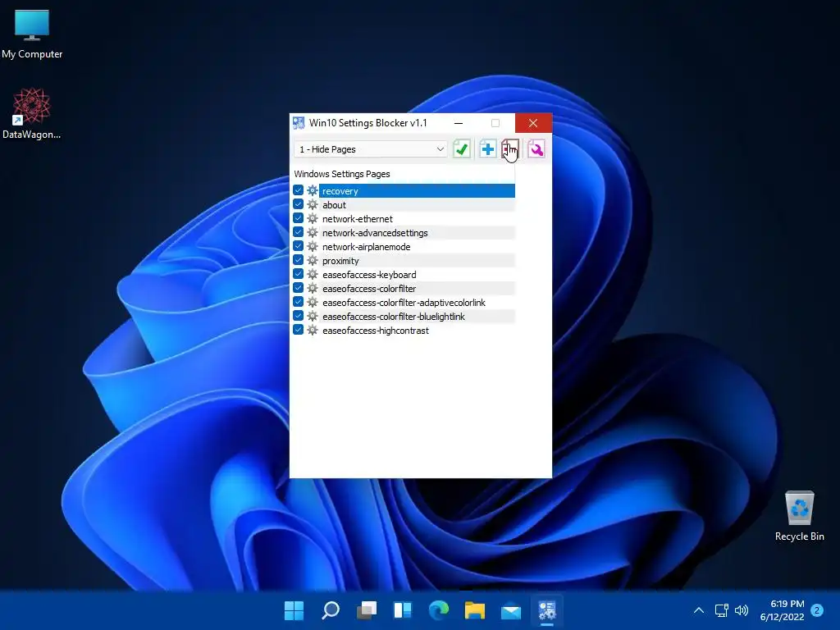The width and height of the screenshot is (840, 630).
Task: Click Settings Blocker taskbar app icon
Action: pos(547,610)
